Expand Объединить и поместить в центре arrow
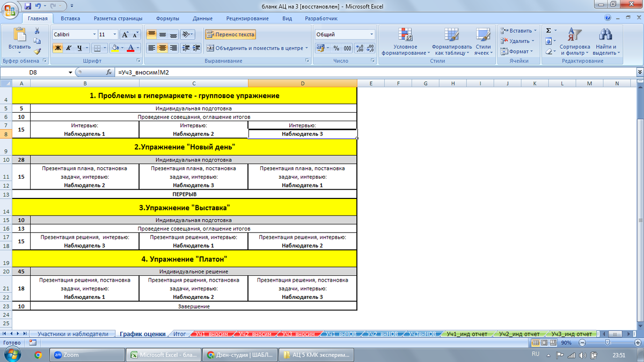 tap(306, 48)
